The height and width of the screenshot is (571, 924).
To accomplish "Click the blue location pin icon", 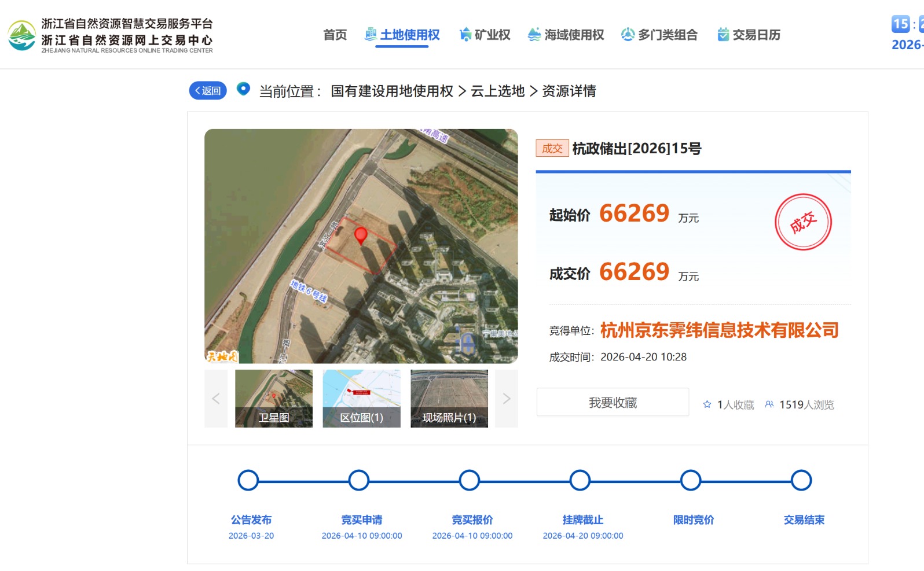I will coord(243,89).
